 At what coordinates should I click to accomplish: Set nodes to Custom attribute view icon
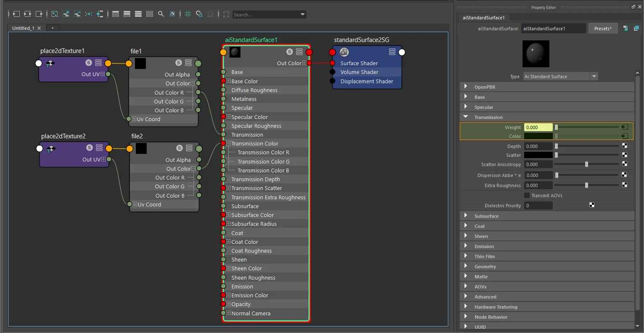coord(150,14)
